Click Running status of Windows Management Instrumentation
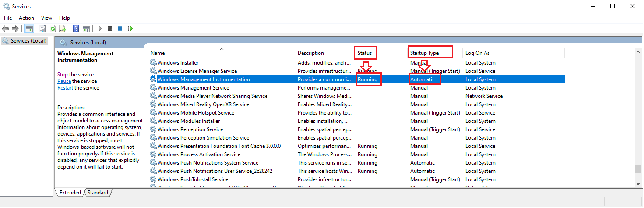This screenshot has width=644, height=208. coord(367,79)
